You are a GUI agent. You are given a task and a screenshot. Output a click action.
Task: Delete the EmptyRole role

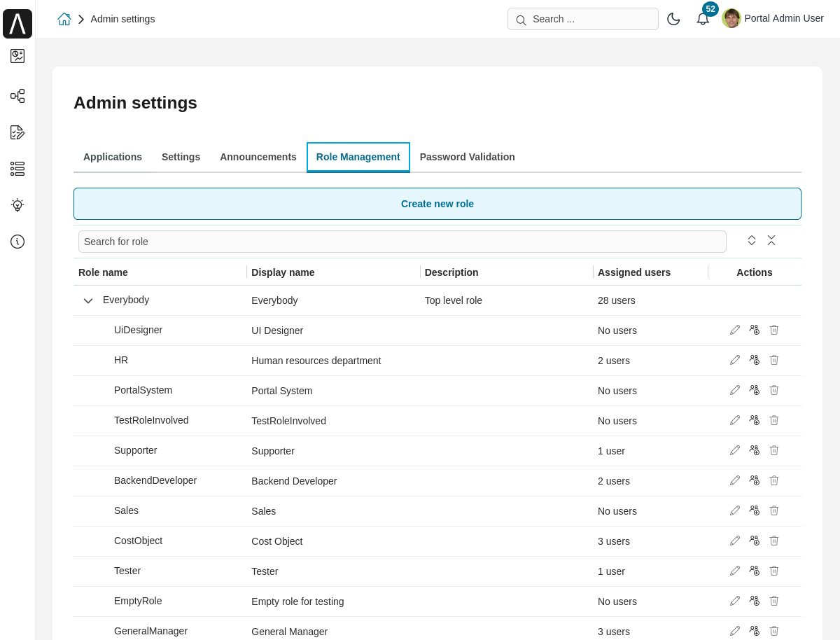(773, 601)
